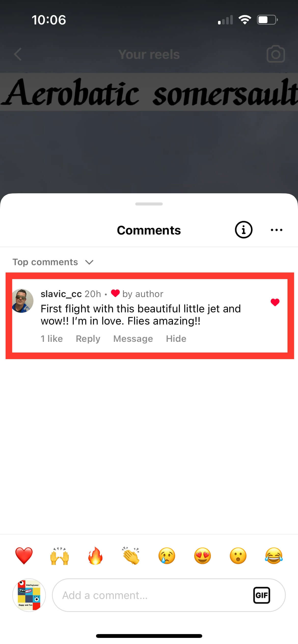Insert the fire emoji
Screen dimensions: 298x644
point(96,556)
